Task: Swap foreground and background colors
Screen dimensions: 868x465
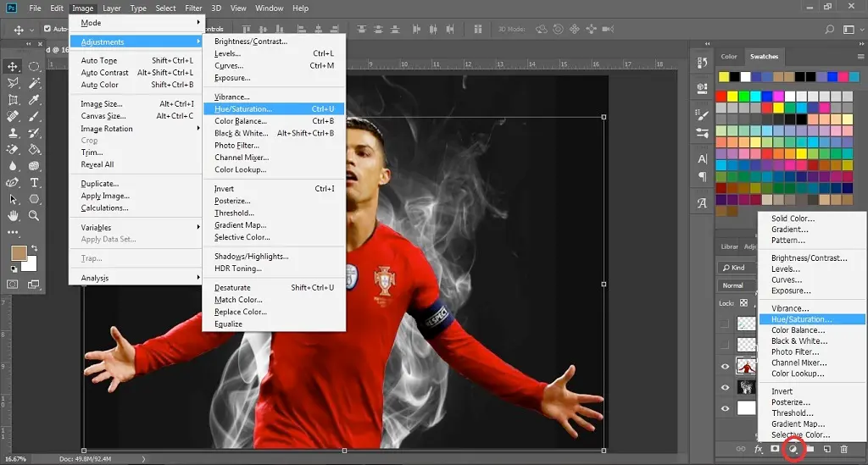Action: 34,248
